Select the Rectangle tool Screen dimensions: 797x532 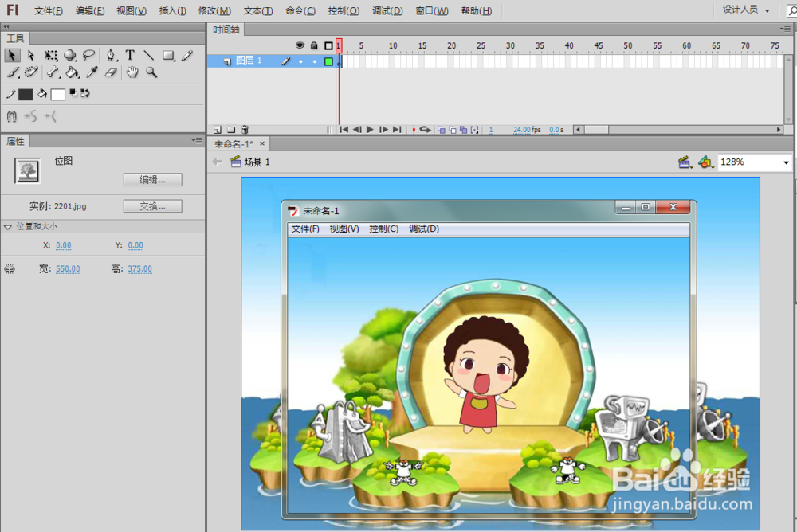coord(168,56)
